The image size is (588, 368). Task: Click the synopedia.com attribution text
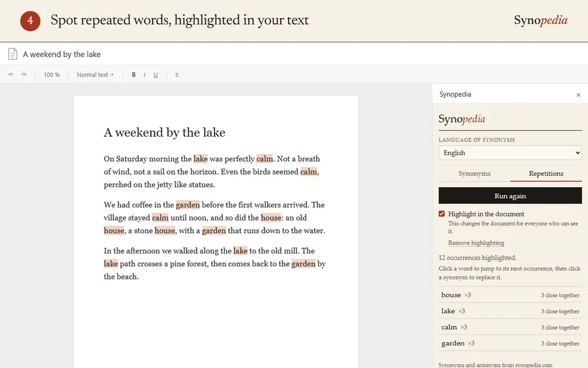(496, 365)
